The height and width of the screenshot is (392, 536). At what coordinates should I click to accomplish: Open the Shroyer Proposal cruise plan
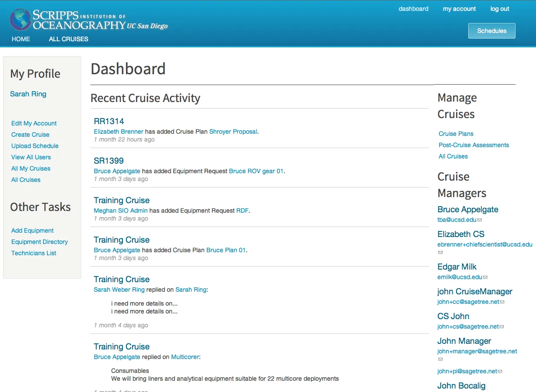coord(233,132)
